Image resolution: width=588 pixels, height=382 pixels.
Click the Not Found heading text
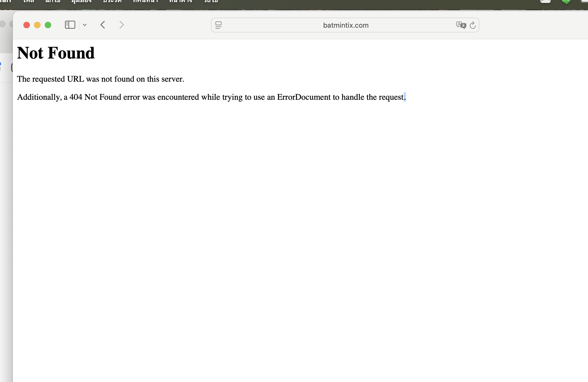pos(56,53)
